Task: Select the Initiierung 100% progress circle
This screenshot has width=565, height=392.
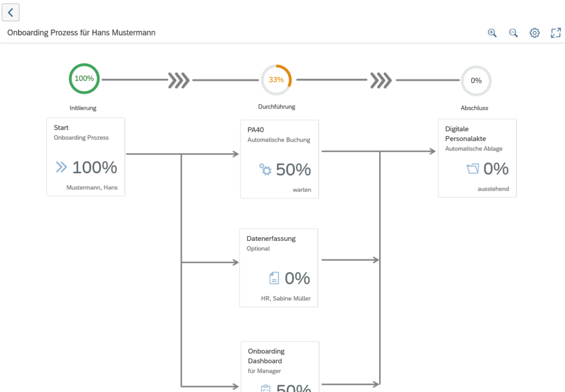Action: (x=83, y=78)
